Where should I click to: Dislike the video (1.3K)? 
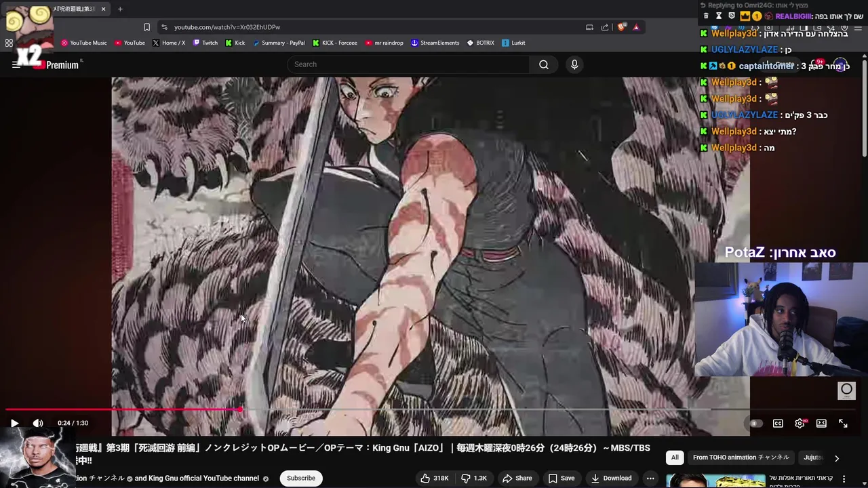pyautogui.click(x=474, y=478)
